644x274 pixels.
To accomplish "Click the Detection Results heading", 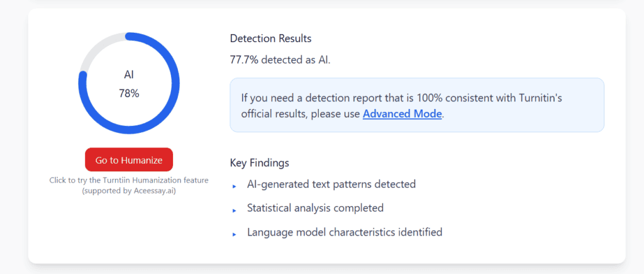I will (270, 38).
